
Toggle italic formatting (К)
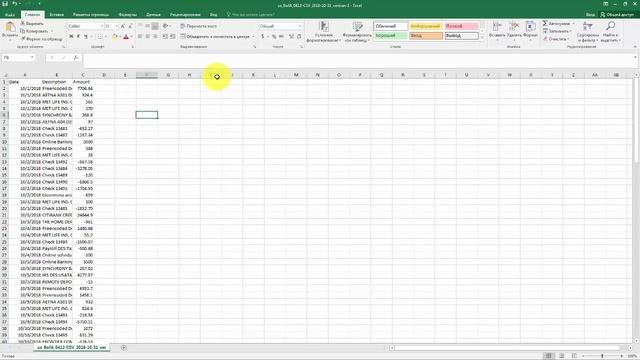point(78,37)
